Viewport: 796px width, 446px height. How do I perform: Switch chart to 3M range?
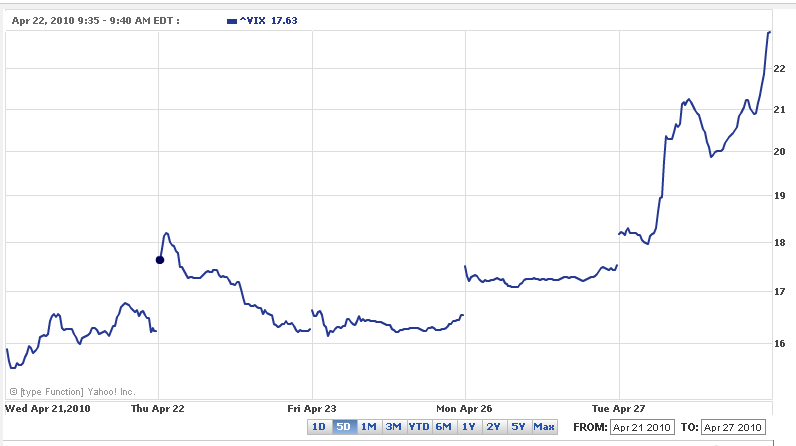click(394, 427)
